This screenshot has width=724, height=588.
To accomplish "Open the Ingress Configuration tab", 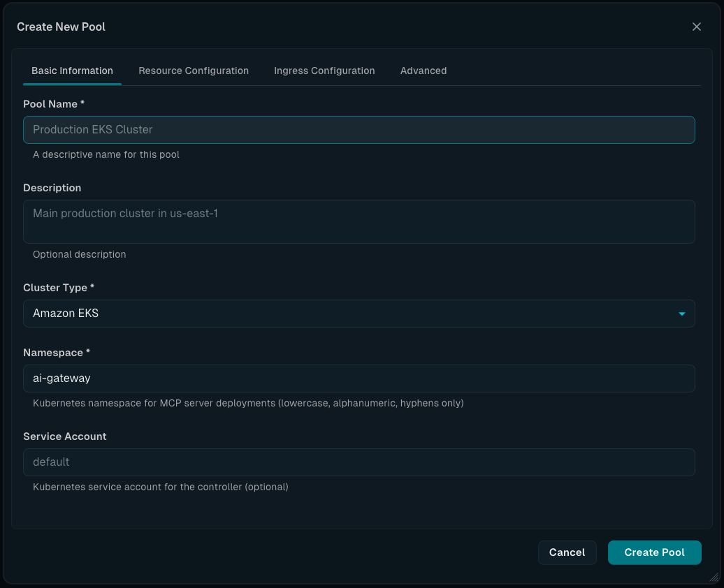I will pyautogui.click(x=324, y=71).
